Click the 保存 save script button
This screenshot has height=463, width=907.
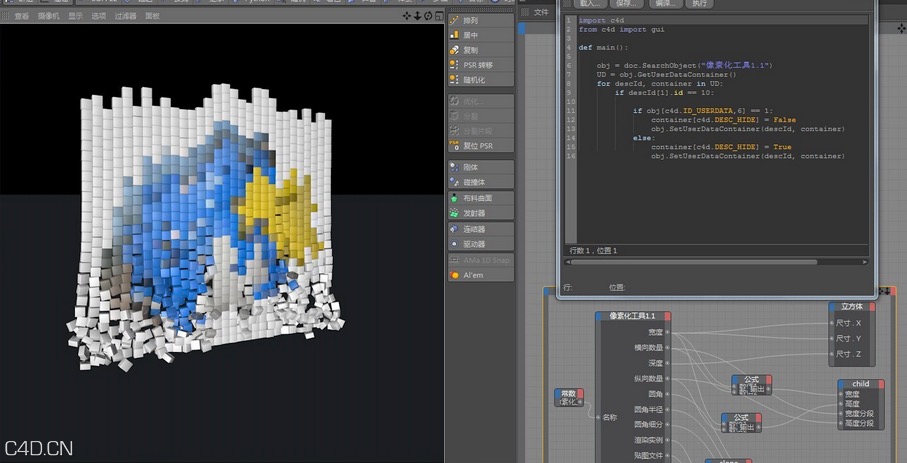click(626, 3)
